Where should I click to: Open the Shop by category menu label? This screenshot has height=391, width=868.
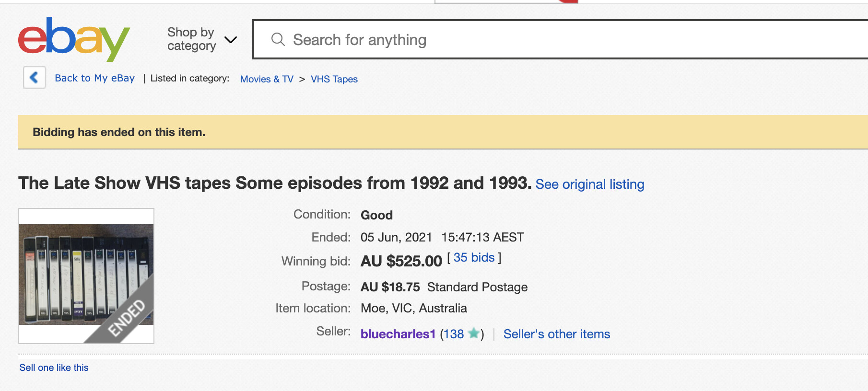191,39
